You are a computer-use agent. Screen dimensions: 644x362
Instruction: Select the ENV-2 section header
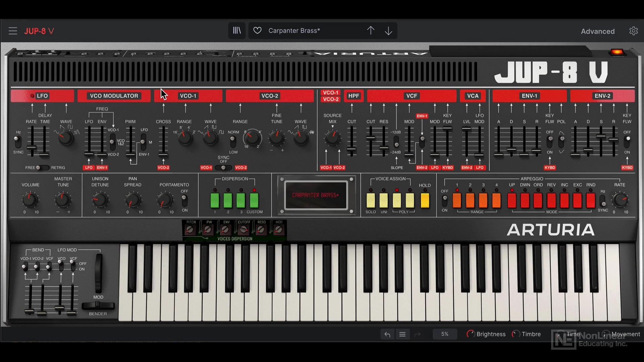click(x=602, y=96)
